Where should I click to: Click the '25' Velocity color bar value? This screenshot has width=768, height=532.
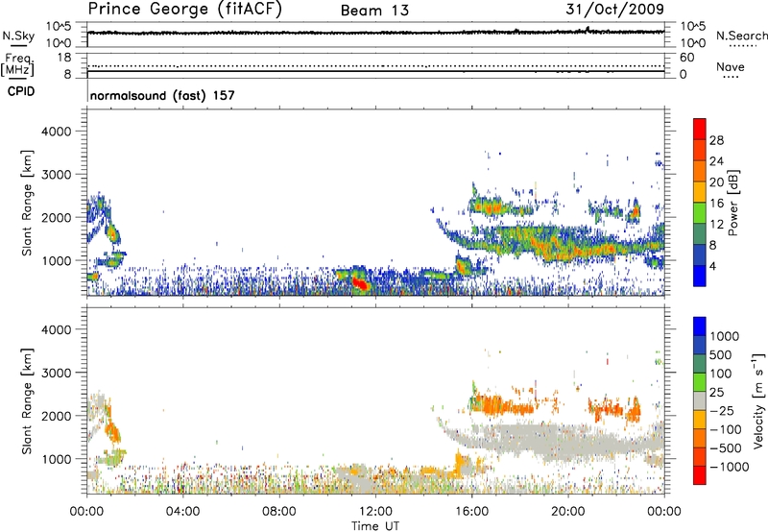click(x=716, y=393)
